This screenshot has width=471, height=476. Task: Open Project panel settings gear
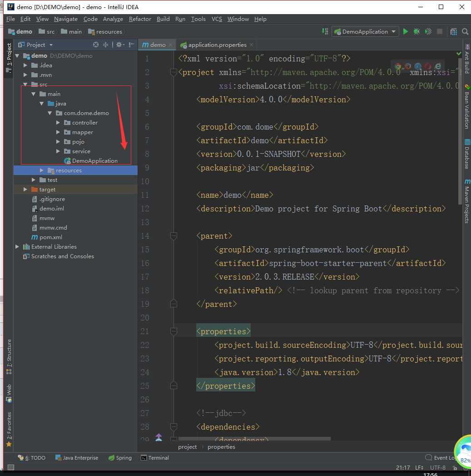120,45
